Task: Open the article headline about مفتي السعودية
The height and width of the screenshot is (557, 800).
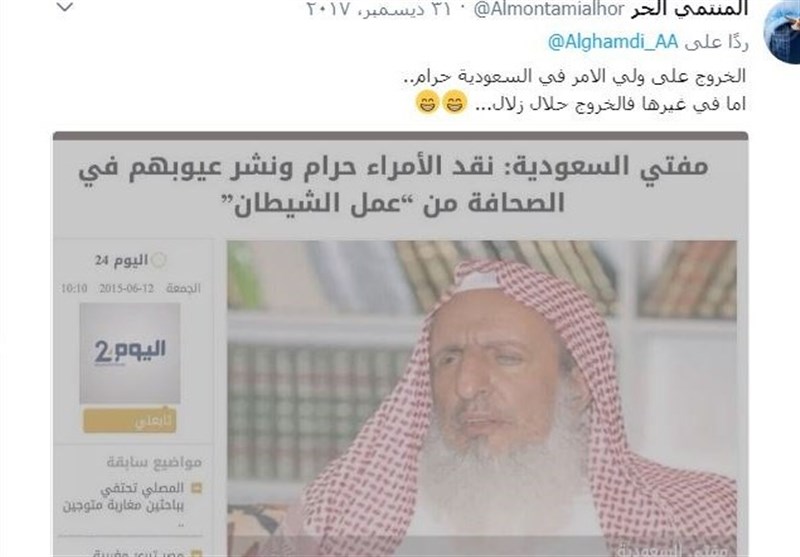Action: pyautogui.click(x=393, y=184)
